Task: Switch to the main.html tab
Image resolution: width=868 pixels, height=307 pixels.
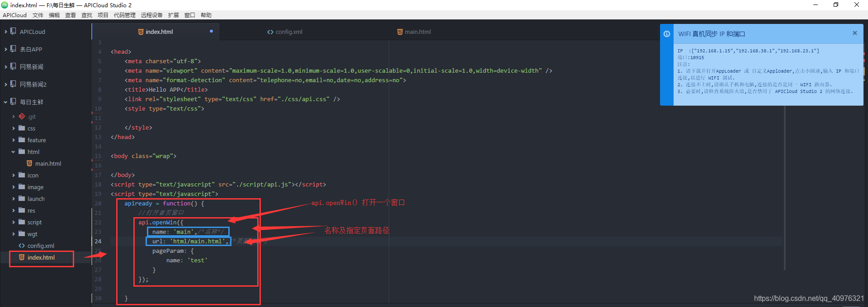Action: tap(414, 32)
